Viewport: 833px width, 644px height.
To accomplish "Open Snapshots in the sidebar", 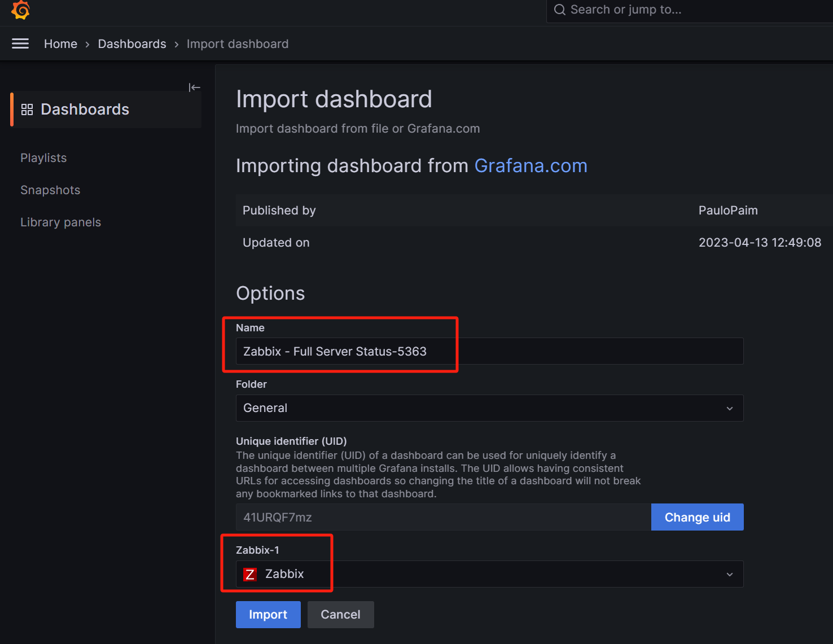I will tap(50, 190).
